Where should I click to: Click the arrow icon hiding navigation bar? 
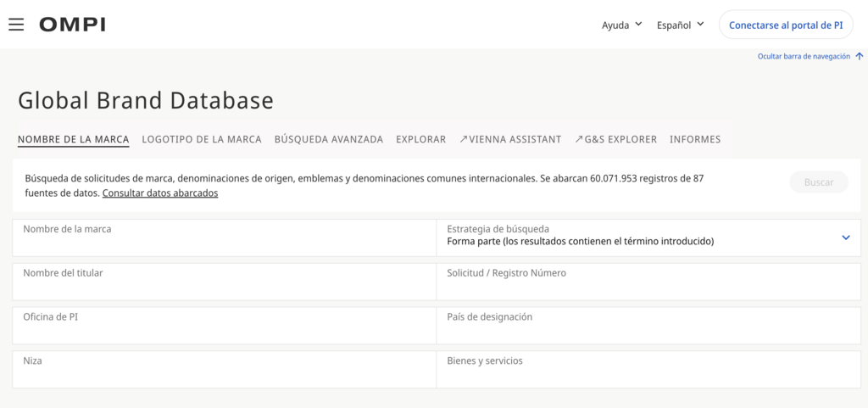tap(860, 57)
